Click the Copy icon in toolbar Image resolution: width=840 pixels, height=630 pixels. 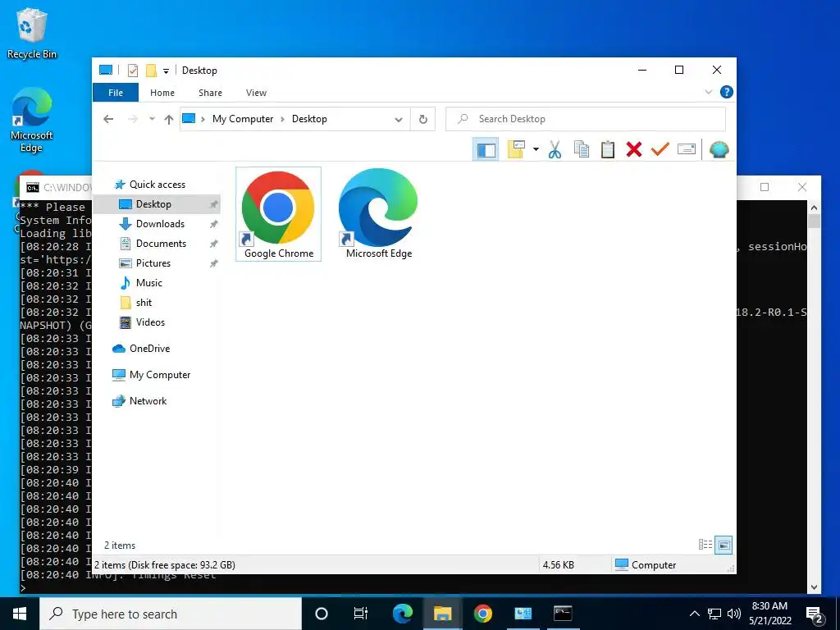tap(582, 149)
